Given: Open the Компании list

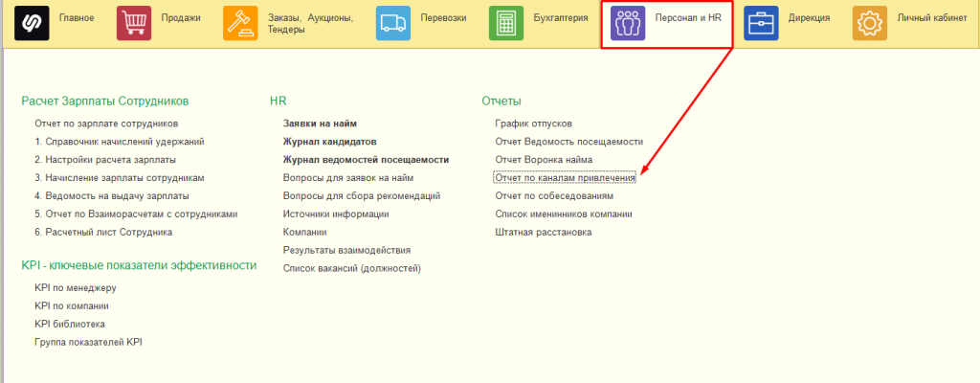Looking at the screenshot, I should pos(305,232).
